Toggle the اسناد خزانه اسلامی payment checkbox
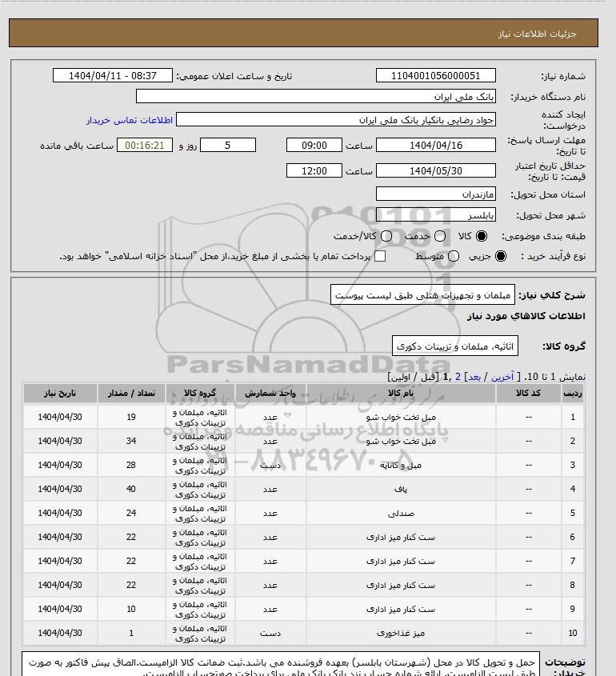Viewport: 616px width, 676px height. [380, 256]
